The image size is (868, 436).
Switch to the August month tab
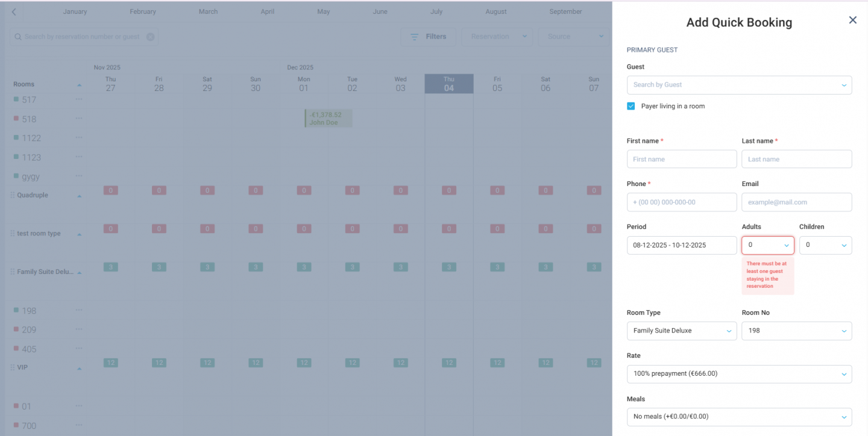point(495,11)
